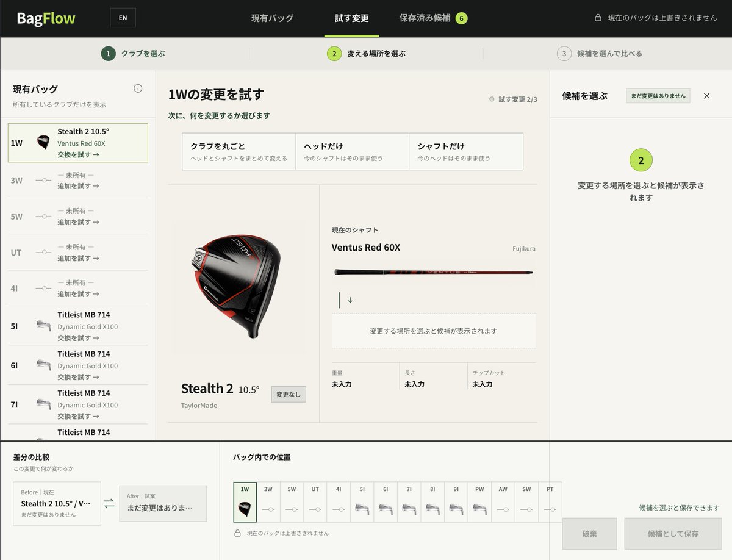732x560 pixels.
Task: Click 追加を試す for the 5W slot
Action: [78, 222]
